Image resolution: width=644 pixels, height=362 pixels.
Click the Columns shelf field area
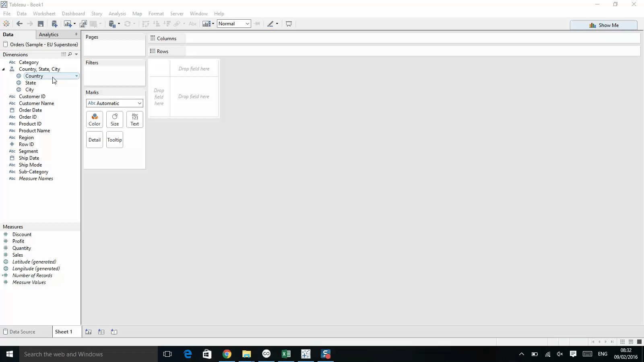coord(413,38)
